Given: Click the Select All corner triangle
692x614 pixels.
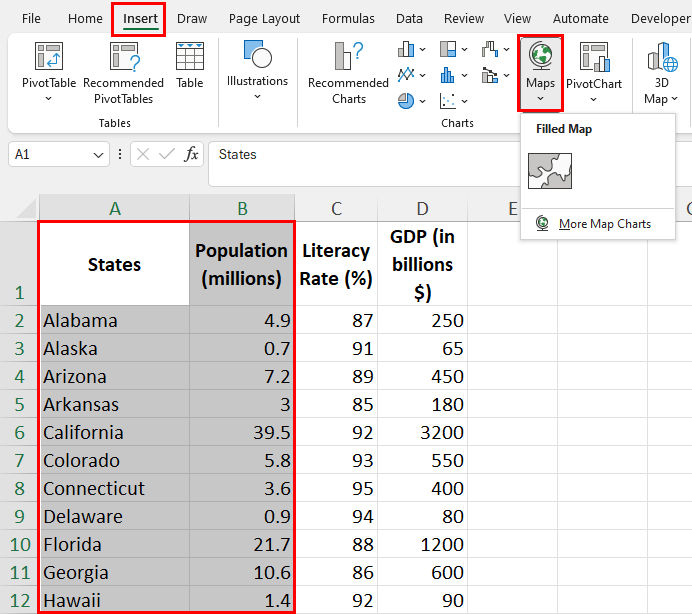Looking at the screenshot, I should point(27,208).
